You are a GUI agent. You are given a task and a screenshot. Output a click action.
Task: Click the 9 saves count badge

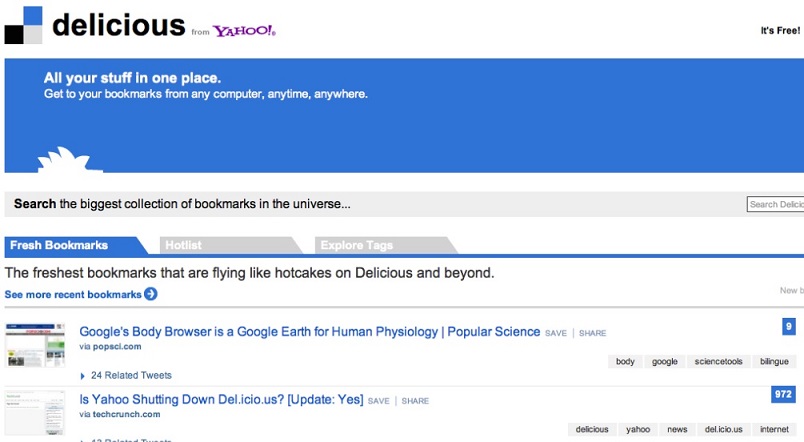pos(789,326)
